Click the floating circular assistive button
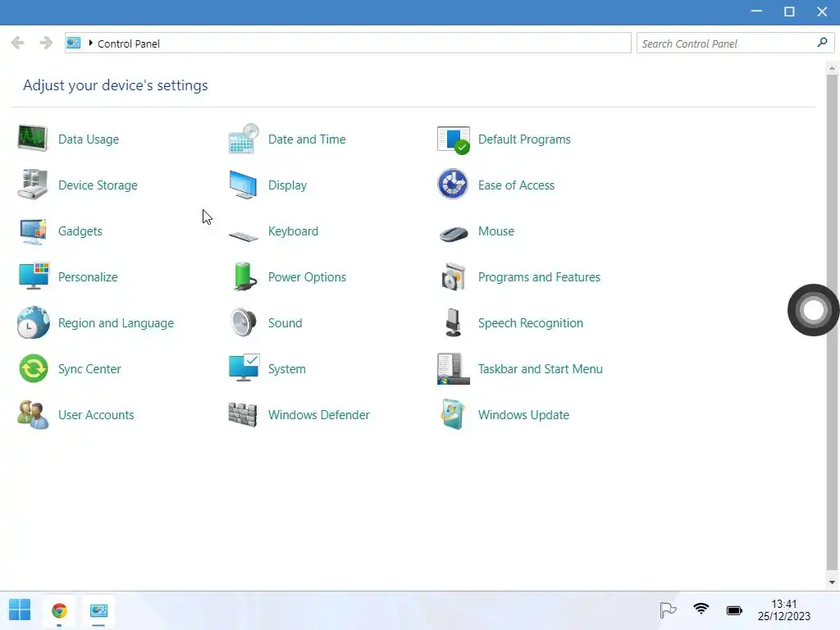Image resolution: width=840 pixels, height=630 pixels. coord(813,309)
